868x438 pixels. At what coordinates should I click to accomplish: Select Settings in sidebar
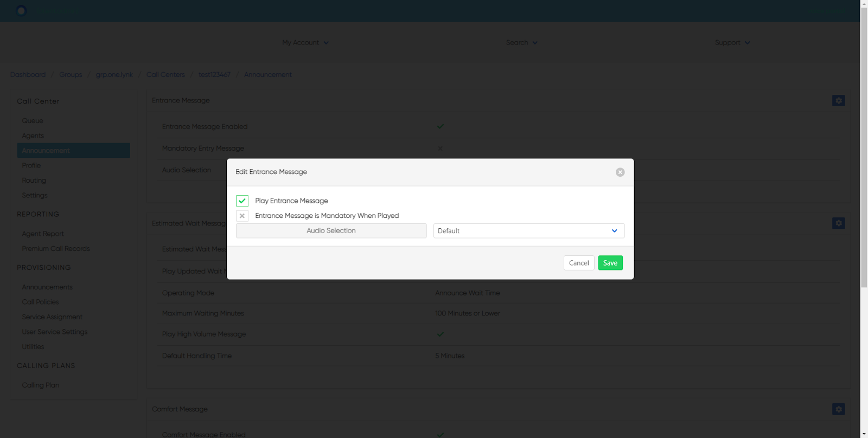(x=35, y=195)
